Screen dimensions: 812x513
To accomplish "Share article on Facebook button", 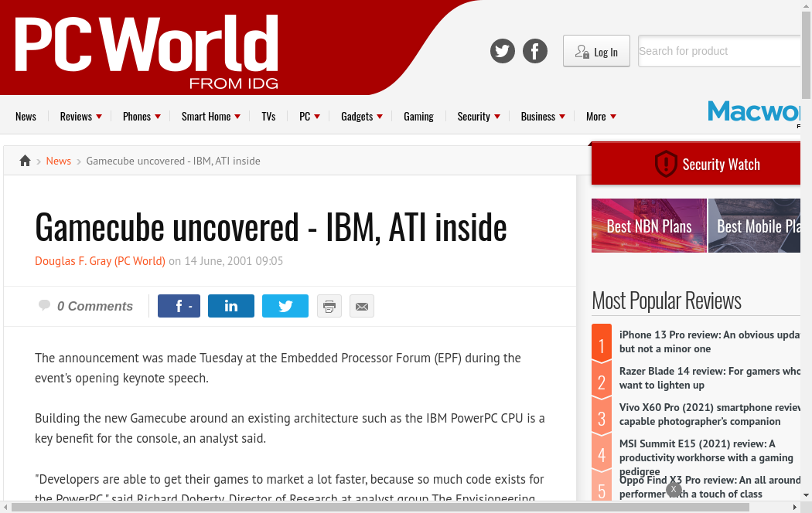I will 179,306.
